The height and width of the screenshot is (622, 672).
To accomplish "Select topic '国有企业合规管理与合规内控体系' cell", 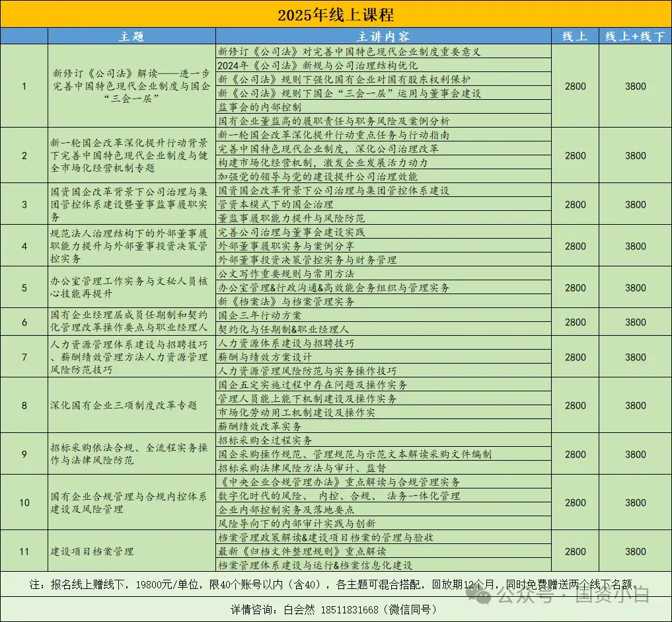I will [x=131, y=502].
